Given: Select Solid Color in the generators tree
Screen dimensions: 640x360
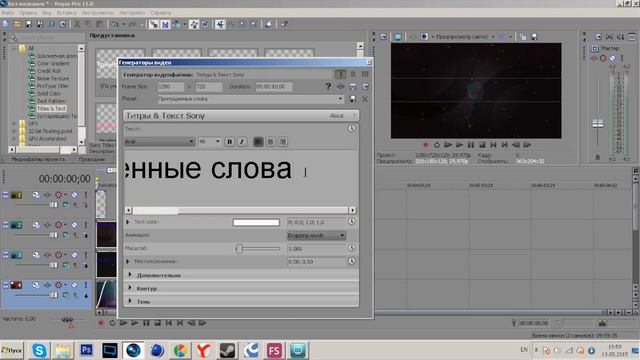Looking at the screenshot, I should pos(49,93).
